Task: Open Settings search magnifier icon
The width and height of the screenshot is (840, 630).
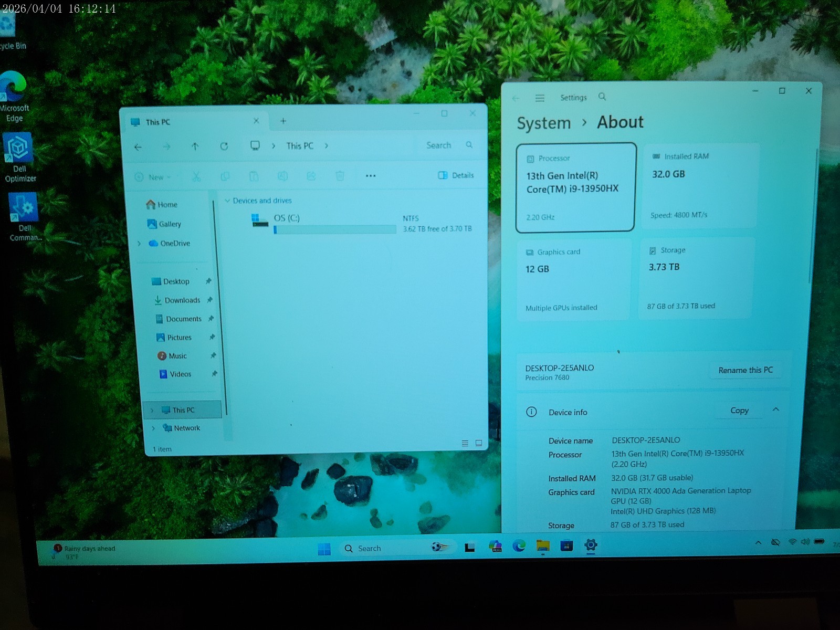Action: pos(602,97)
